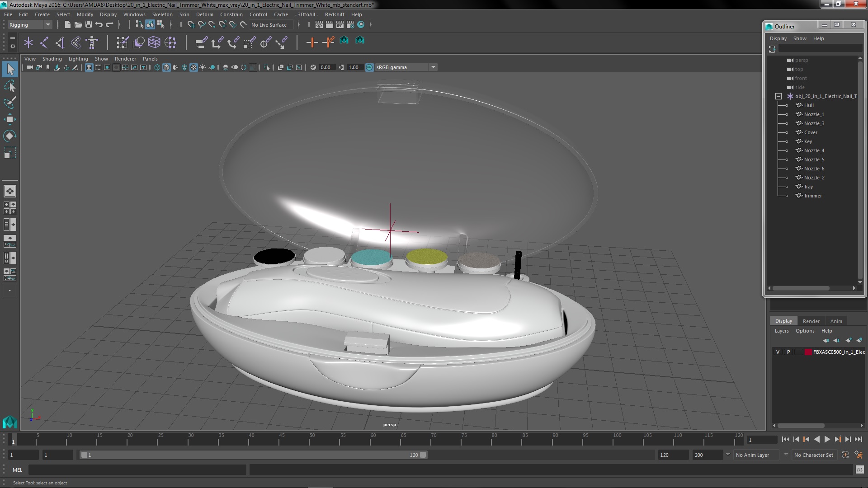
Task: Click the IPR render icon
Action: (x=340, y=25)
